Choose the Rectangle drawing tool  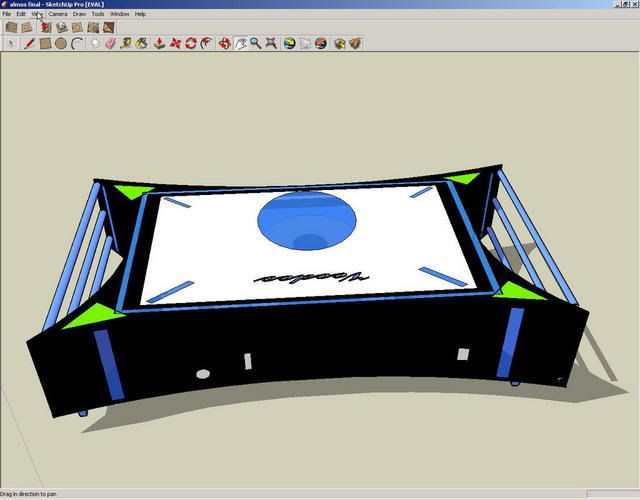pos(46,44)
